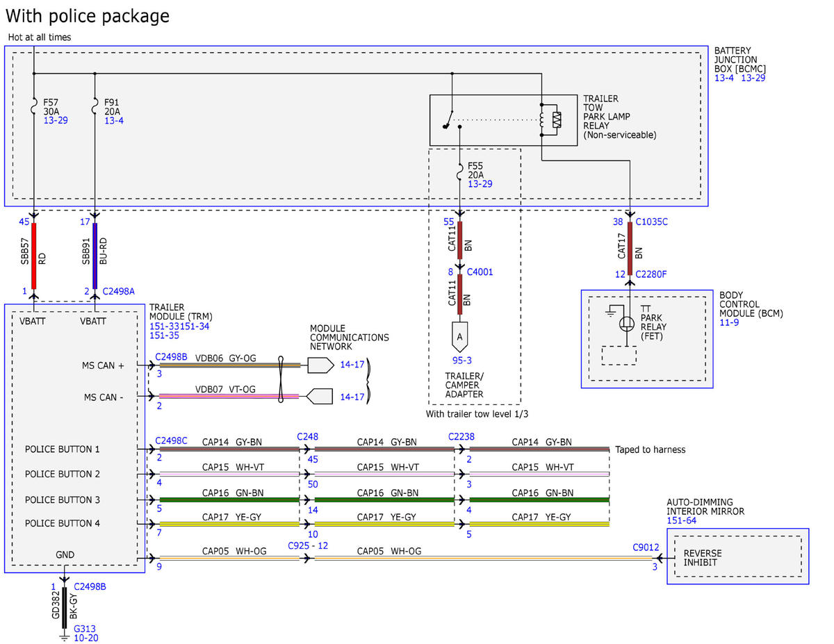The height and width of the screenshot is (644, 834).
Task: Click the TT park relay FET symbol
Action: coord(627,323)
